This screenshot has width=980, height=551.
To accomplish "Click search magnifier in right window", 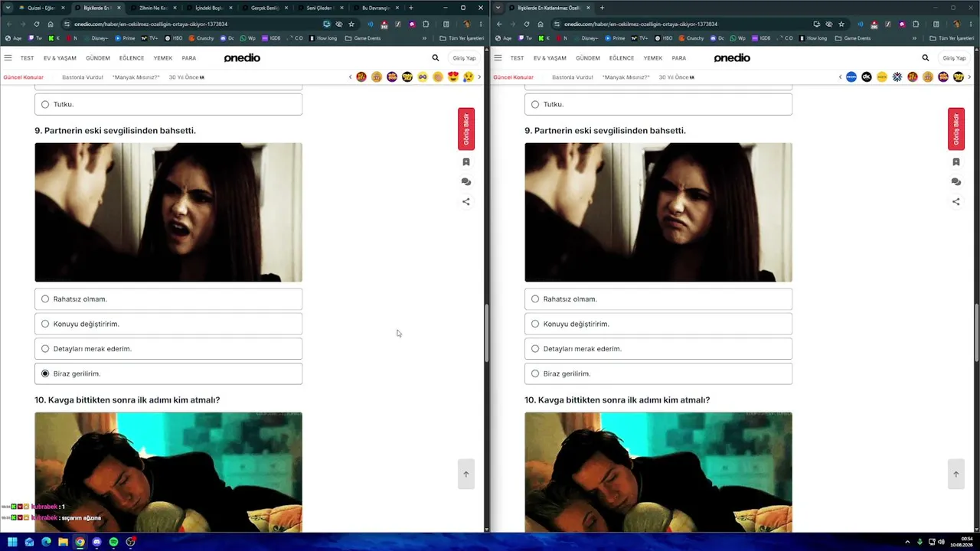I will (x=926, y=58).
